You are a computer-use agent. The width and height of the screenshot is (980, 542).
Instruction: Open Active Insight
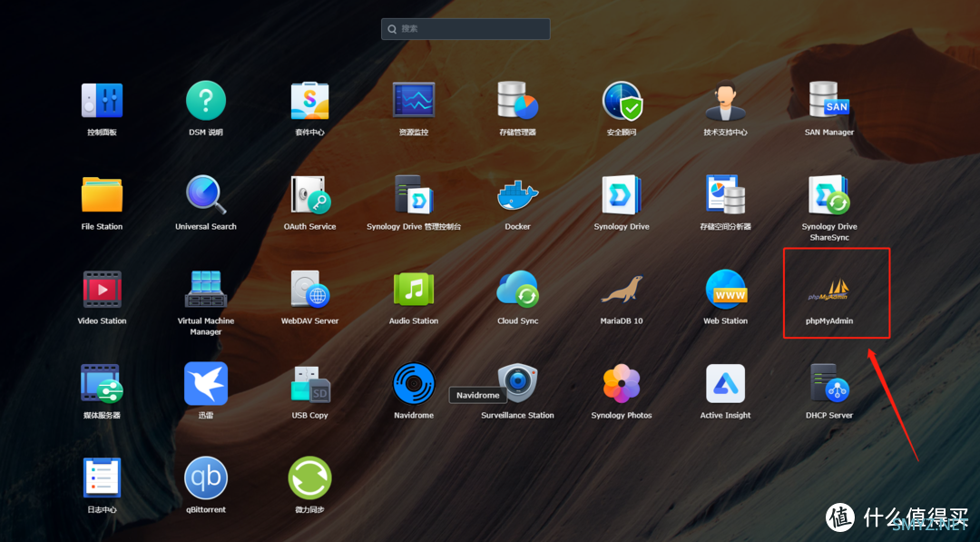point(725,384)
